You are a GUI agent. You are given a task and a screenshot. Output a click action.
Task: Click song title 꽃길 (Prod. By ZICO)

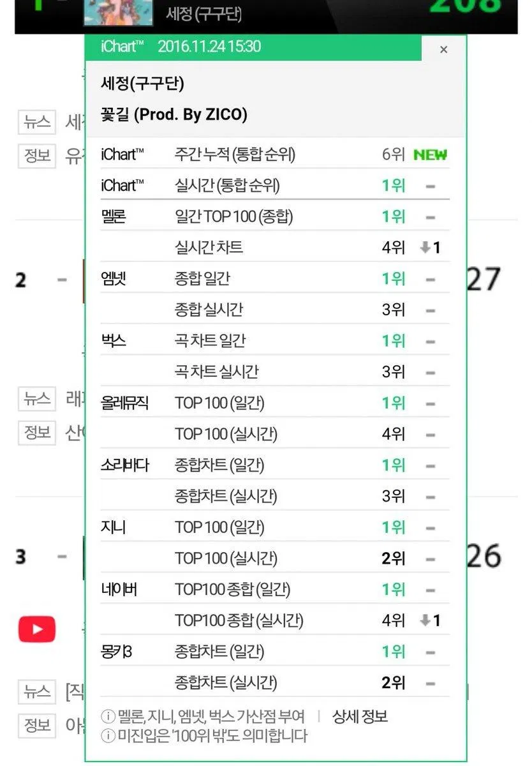174,114
